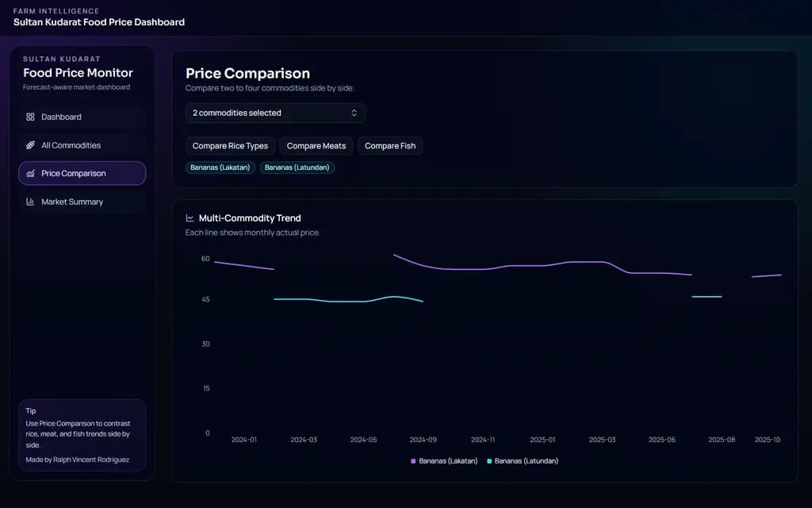Toggle Bananas (Latundan) legend label

(x=527, y=461)
